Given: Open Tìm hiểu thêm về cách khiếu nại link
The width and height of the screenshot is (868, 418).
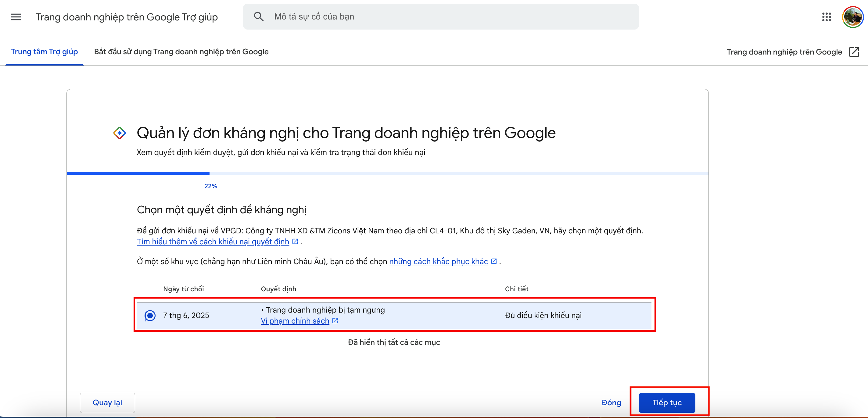Looking at the screenshot, I should pyautogui.click(x=213, y=241).
